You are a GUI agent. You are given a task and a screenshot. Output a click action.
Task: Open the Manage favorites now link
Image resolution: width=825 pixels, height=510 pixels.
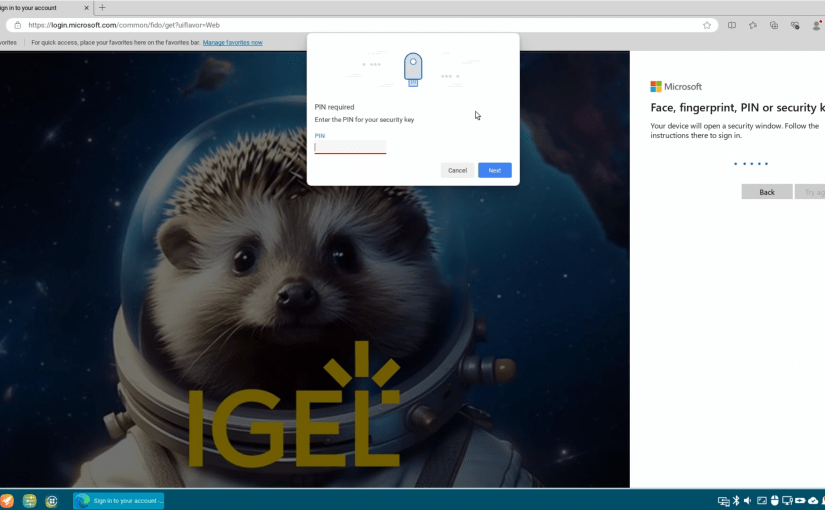232,42
